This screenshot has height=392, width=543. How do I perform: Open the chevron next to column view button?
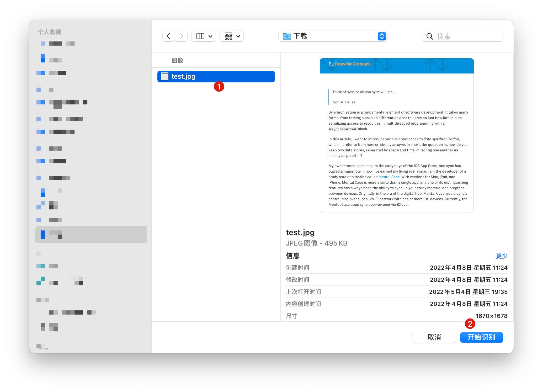[x=210, y=36]
